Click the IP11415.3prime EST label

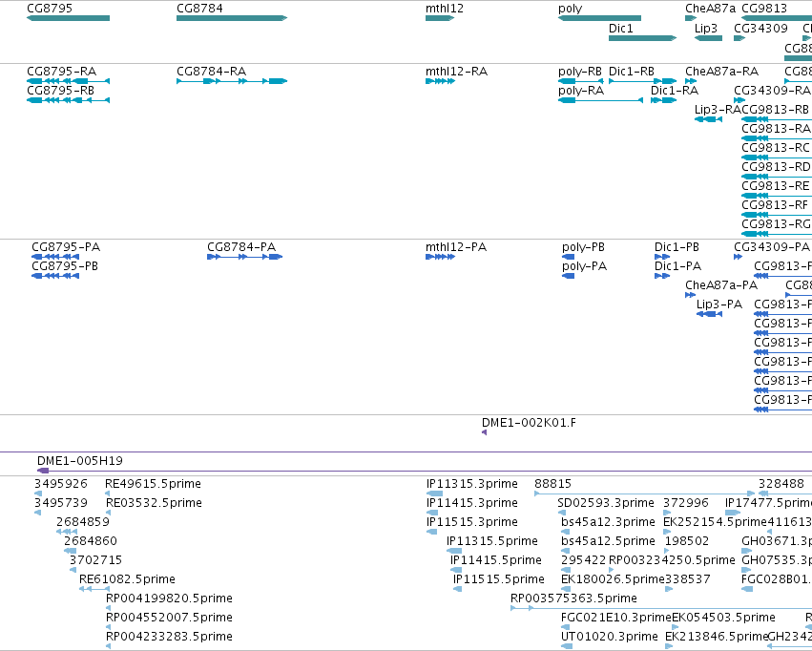[x=471, y=503]
